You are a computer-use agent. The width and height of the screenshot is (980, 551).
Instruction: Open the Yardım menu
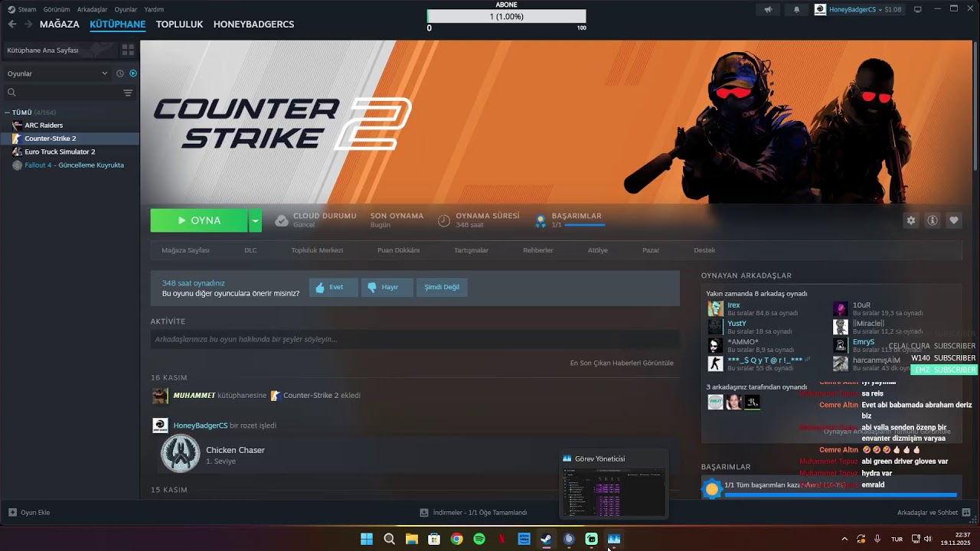pos(154,9)
